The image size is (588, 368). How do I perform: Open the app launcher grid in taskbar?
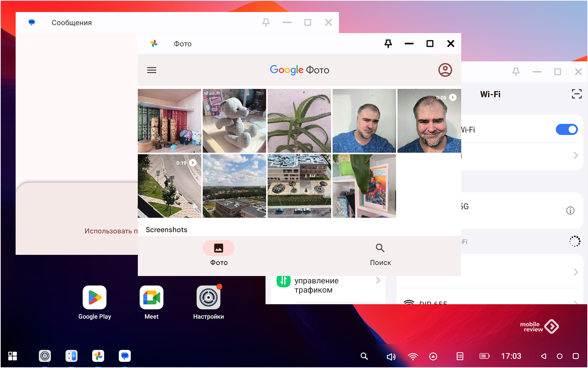pos(12,356)
